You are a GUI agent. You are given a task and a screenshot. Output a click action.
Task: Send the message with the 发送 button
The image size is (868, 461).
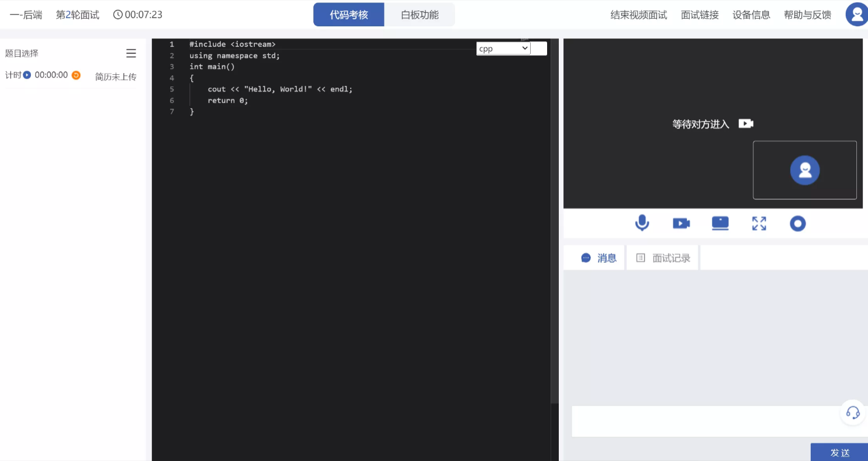(839, 452)
